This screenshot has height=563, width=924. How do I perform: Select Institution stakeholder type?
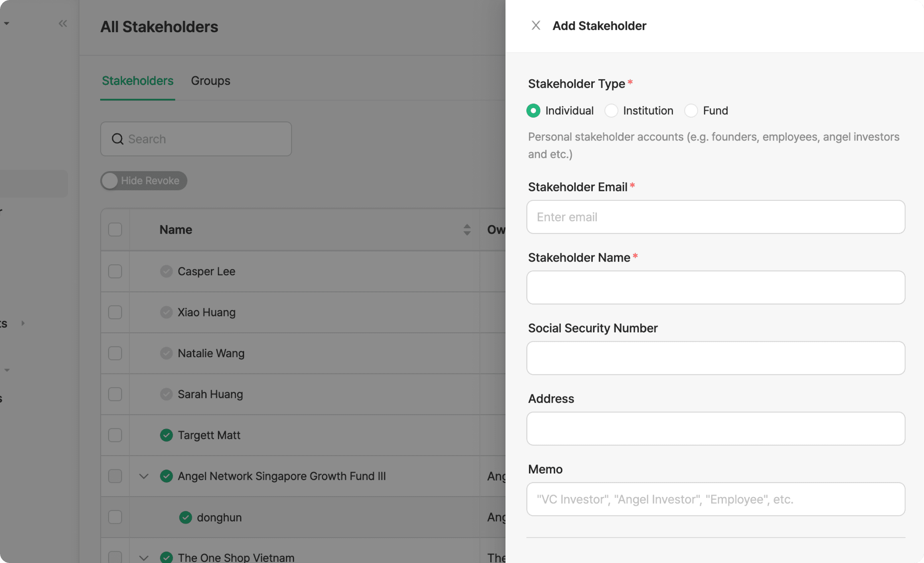pos(611,110)
